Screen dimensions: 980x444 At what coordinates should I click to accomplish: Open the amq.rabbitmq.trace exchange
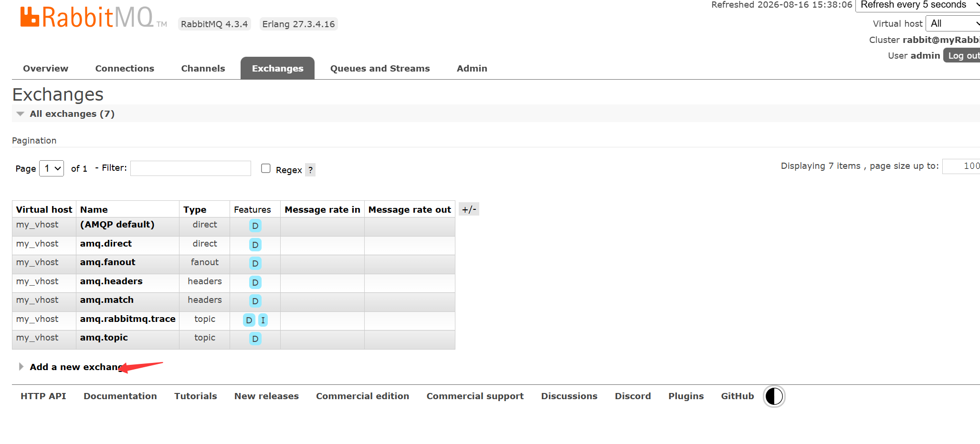128,319
